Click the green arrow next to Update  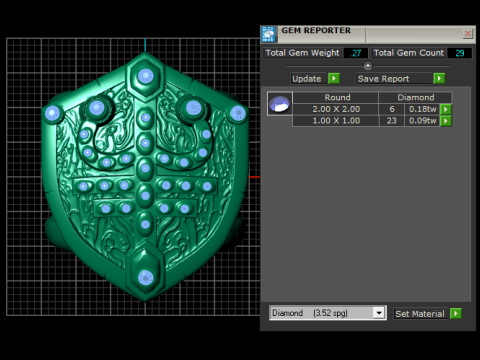coord(334,78)
